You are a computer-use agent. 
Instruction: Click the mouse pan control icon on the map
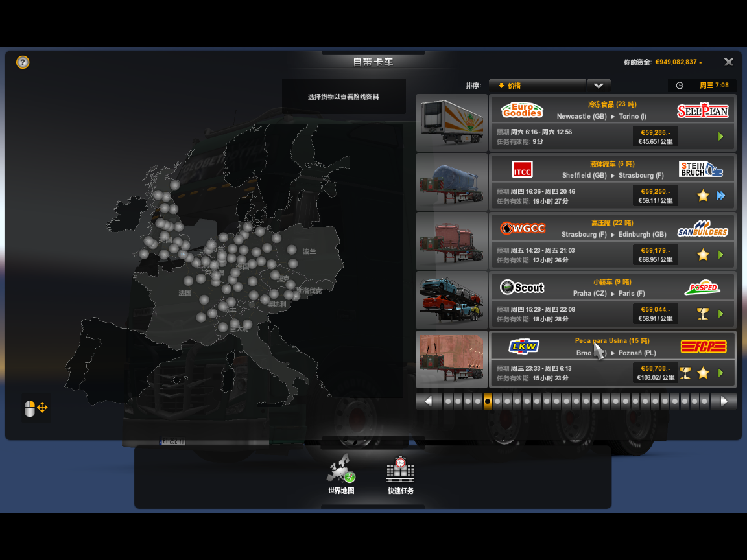click(x=36, y=408)
